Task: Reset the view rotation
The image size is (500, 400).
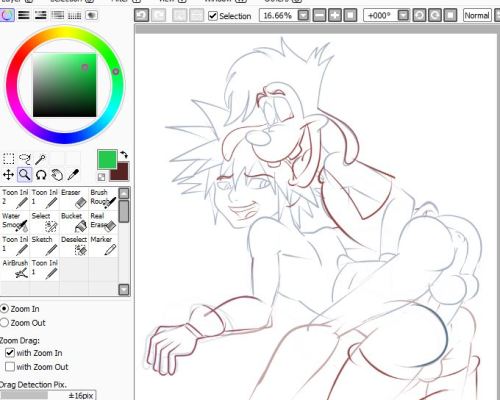Action: coord(450,16)
